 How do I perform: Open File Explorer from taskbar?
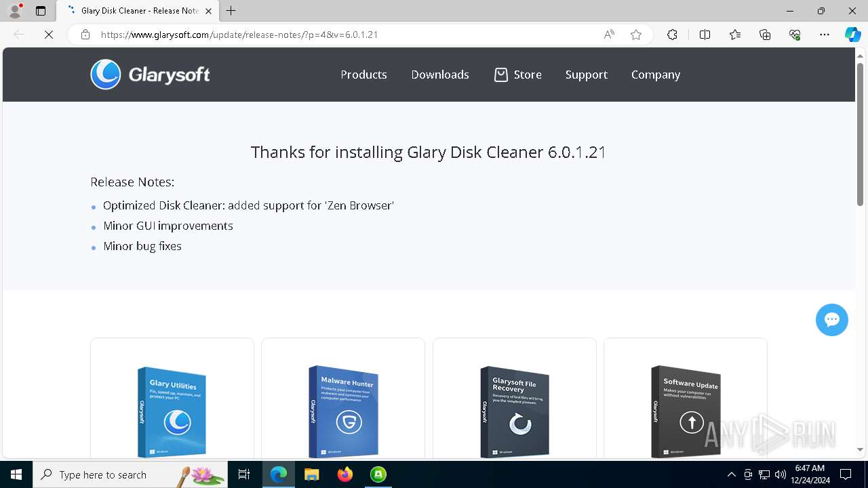312,474
